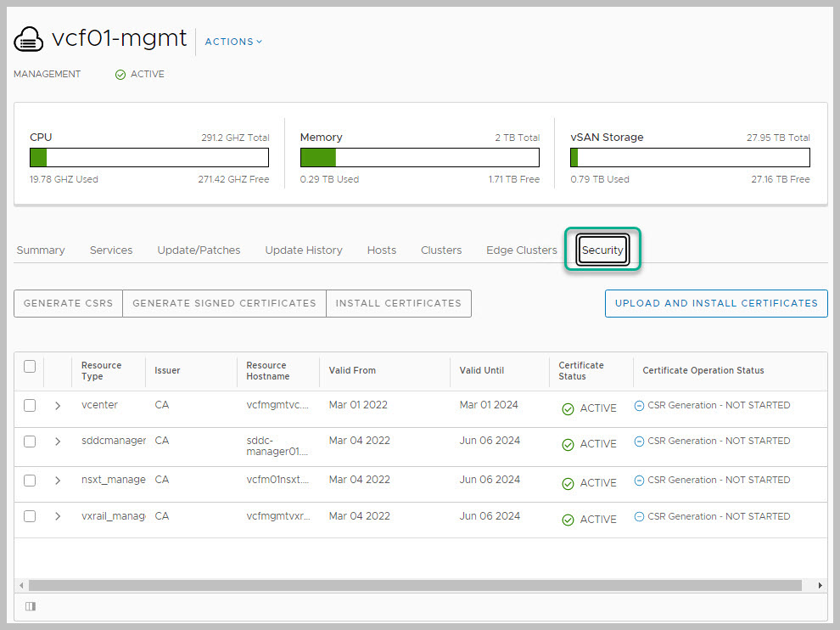
Task: Switch to the Hosts tab
Action: (x=382, y=250)
